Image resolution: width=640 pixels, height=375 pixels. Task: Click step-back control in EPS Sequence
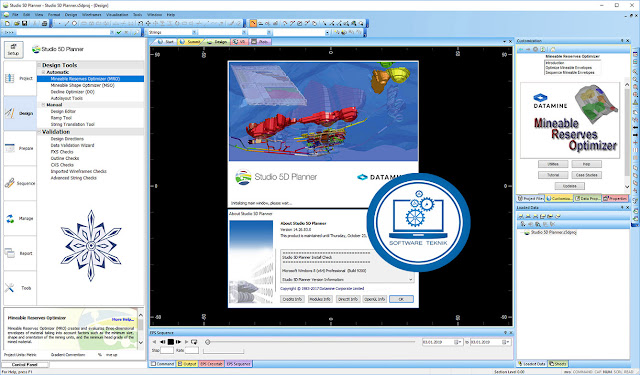coord(162,342)
